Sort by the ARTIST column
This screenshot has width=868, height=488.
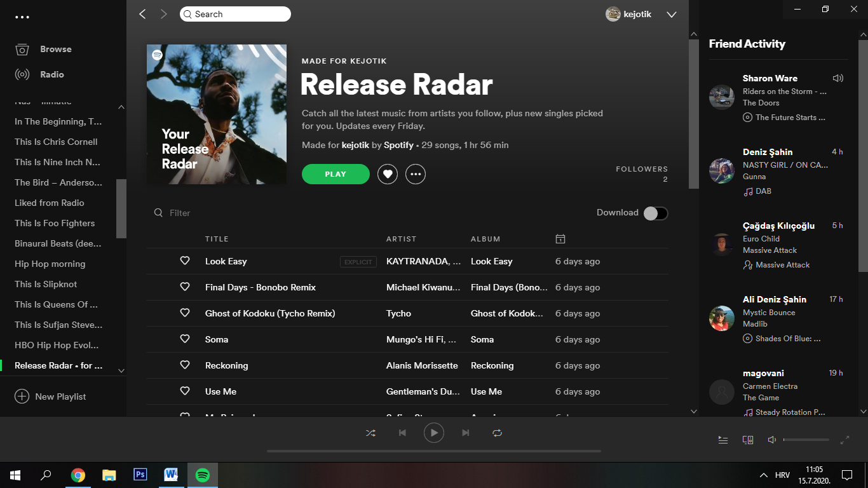tap(401, 239)
